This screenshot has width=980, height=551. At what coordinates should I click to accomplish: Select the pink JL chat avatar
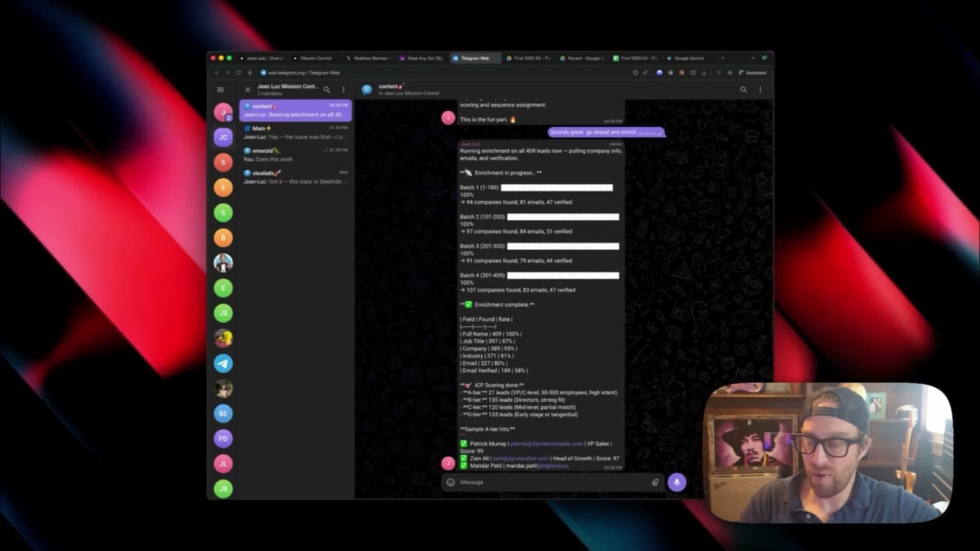click(x=224, y=463)
